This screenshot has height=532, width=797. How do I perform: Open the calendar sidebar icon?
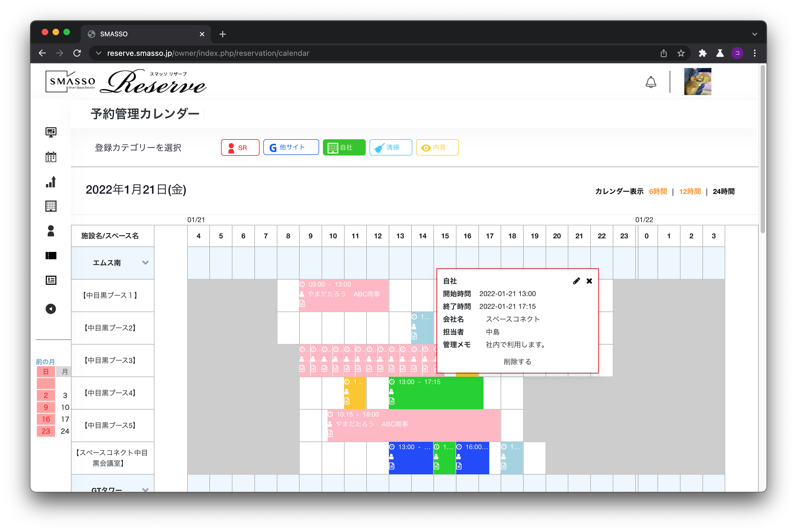point(51,157)
